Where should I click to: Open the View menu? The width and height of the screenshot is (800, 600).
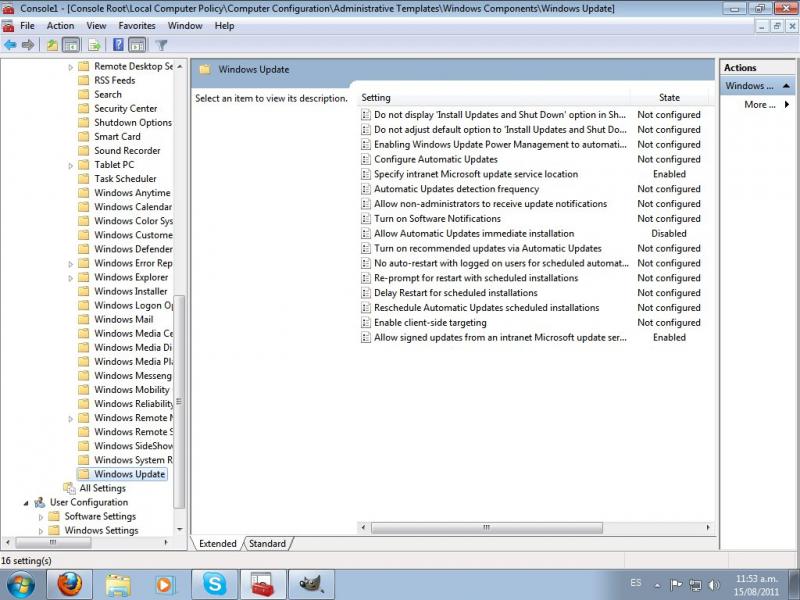click(x=96, y=26)
